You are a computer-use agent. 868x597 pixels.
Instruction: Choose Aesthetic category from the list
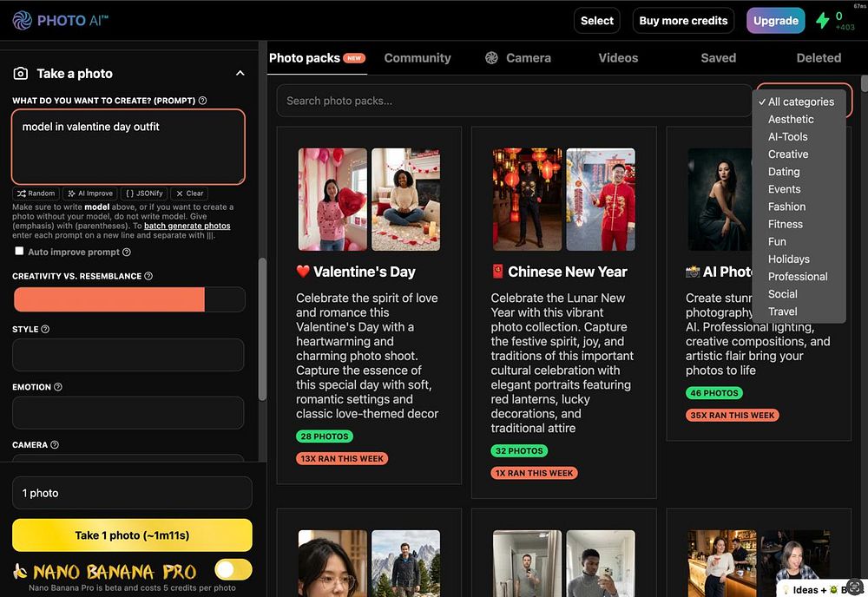pos(799,119)
